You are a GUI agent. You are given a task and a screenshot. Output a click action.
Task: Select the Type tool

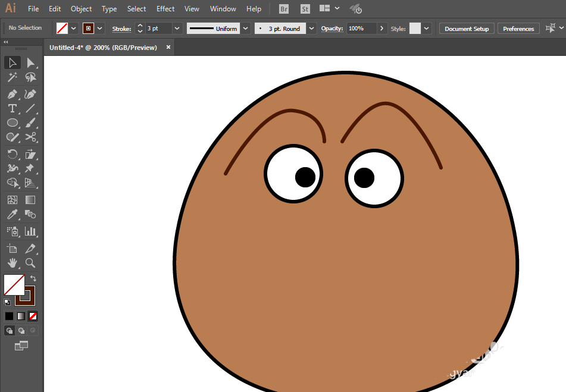(12, 108)
